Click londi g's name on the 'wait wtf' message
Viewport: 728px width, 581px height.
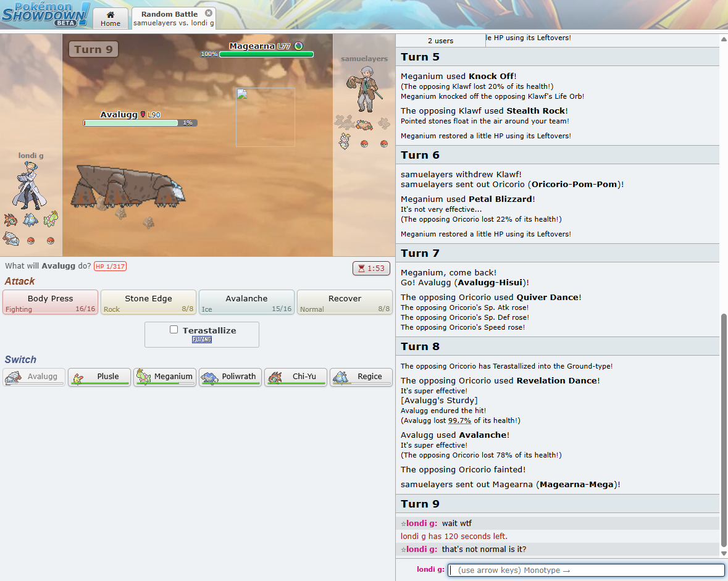point(421,523)
